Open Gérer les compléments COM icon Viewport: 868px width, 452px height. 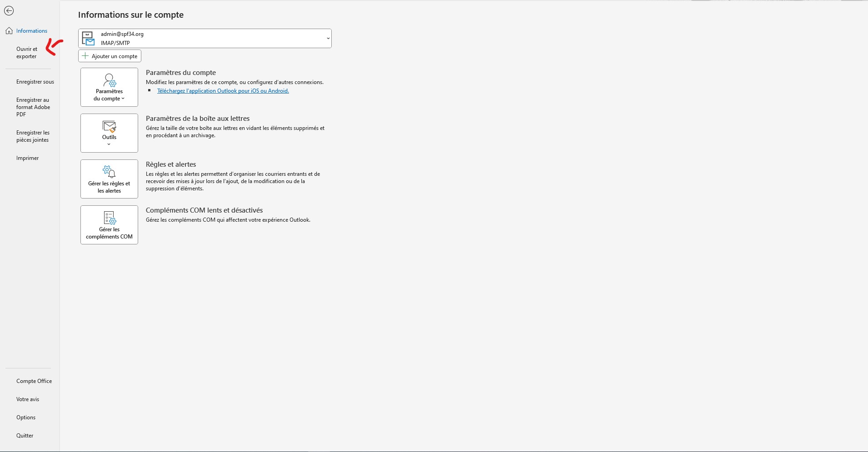click(x=109, y=218)
